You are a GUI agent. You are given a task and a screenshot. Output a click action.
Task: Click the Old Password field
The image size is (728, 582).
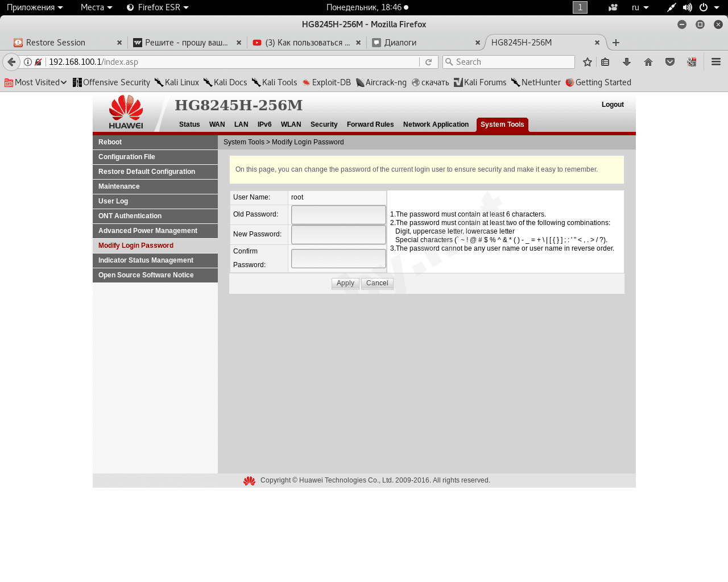[x=338, y=215]
